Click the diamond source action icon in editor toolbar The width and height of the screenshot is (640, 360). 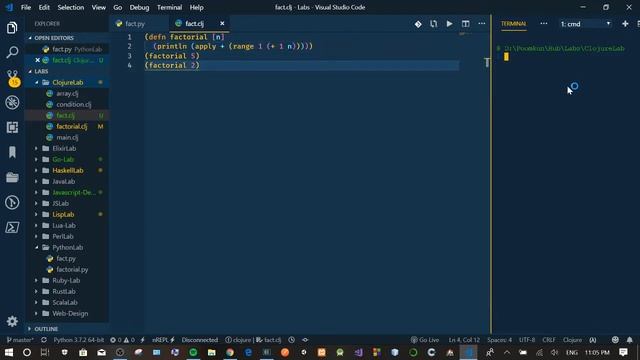coord(418,24)
